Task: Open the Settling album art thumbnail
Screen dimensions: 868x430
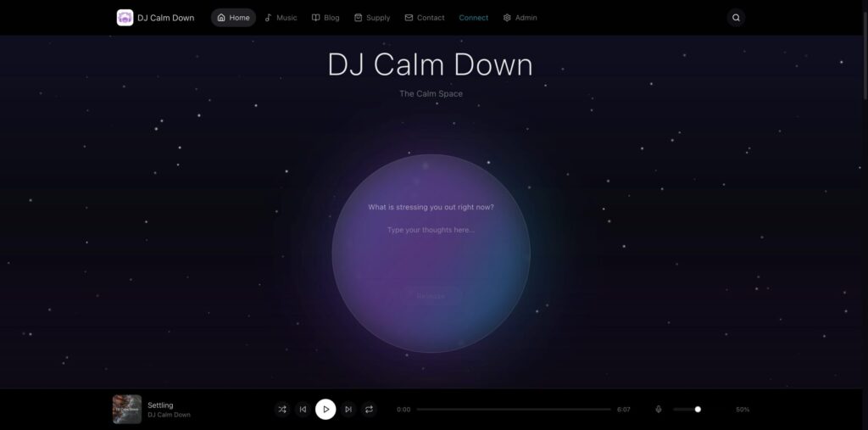Action: click(127, 409)
